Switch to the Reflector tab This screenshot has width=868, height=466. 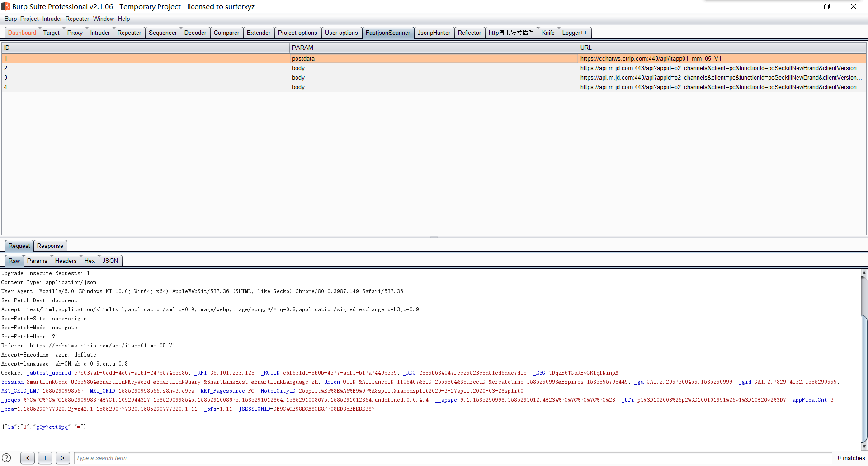(x=469, y=33)
